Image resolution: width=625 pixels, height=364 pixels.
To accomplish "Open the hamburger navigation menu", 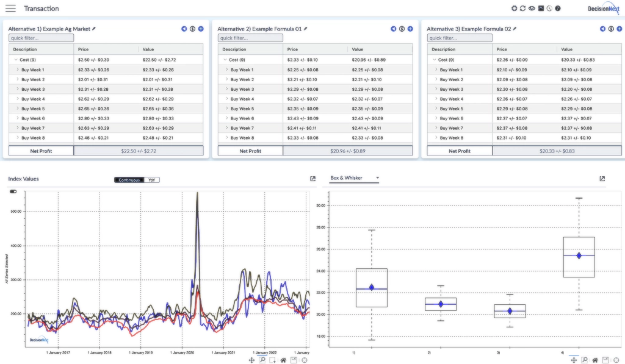I will coord(10,9).
